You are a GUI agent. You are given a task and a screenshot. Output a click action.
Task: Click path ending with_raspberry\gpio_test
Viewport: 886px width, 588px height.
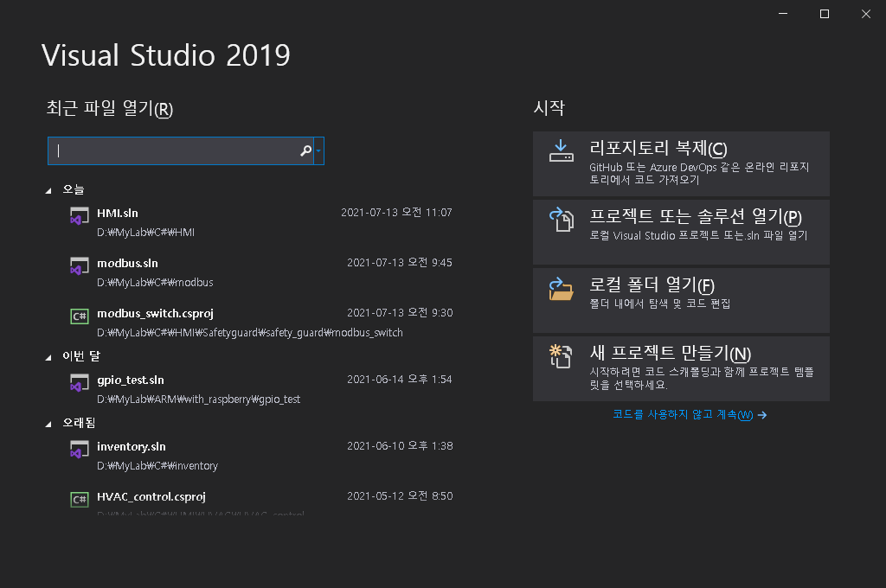(198, 399)
